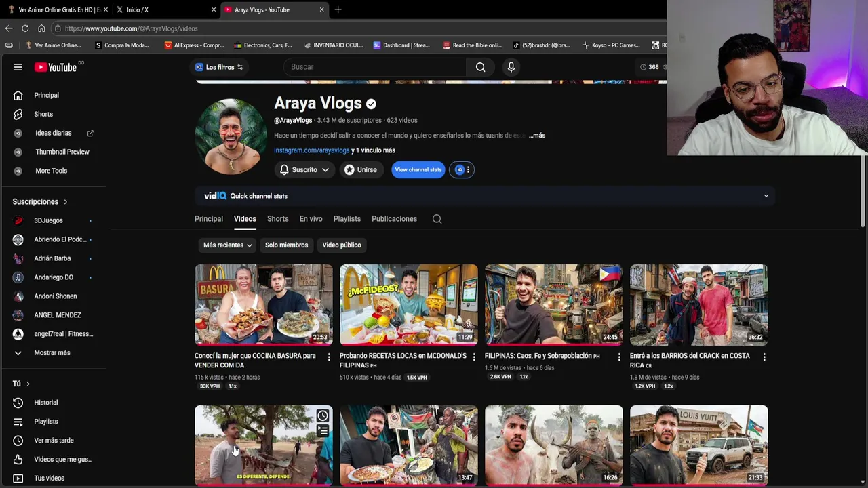This screenshot has width=868, height=488.
Task: Click the search magnifier button
Action: tap(480, 67)
